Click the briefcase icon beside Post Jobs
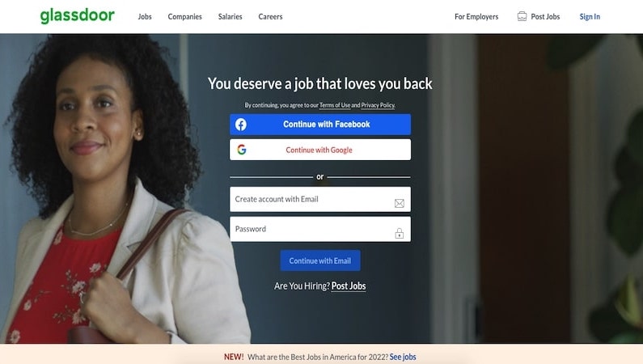 (522, 16)
